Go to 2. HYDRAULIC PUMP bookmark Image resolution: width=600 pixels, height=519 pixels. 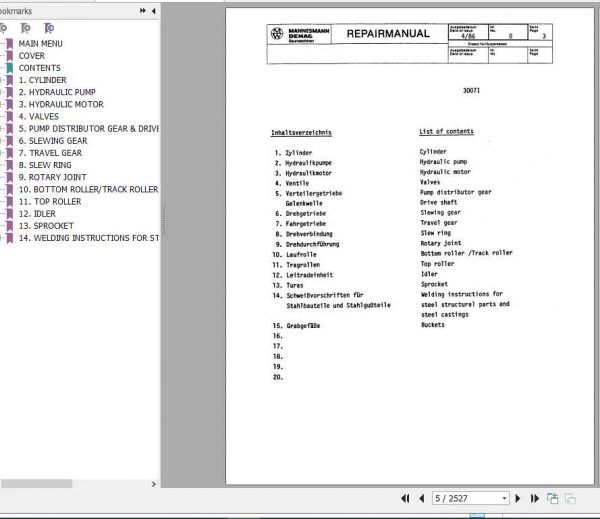pyautogui.click(x=57, y=92)
